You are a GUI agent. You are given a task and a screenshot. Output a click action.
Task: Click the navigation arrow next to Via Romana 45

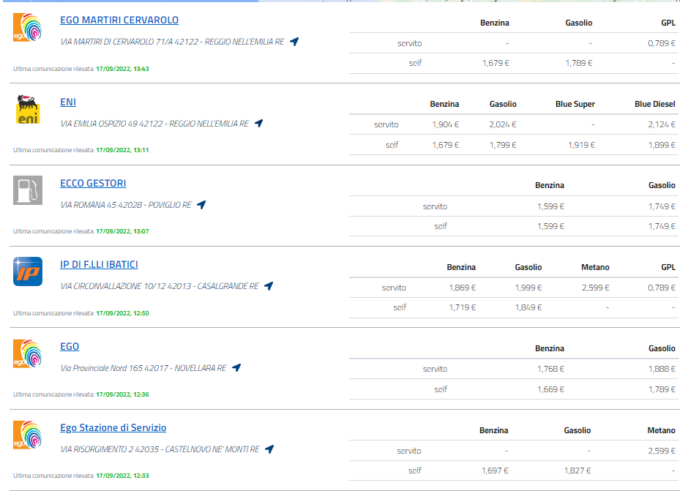(201, 205)
